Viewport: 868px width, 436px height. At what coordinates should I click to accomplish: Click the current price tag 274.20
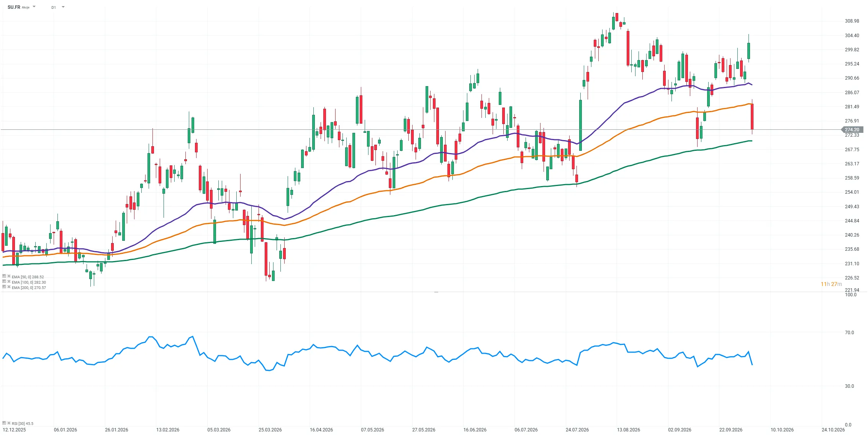click(852, 129)
